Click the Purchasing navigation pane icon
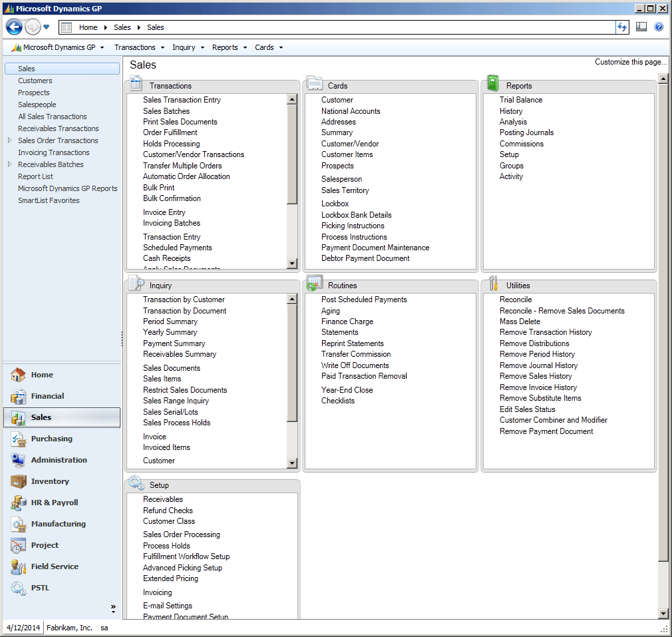The image size is (672, 637). coord(18,439)
